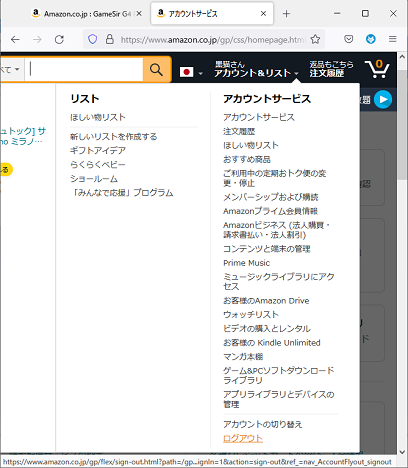The width and height of the screenshot is (408, 468).
Task: Click the scrollbar up arrow
Action: [x=402, y=57]
